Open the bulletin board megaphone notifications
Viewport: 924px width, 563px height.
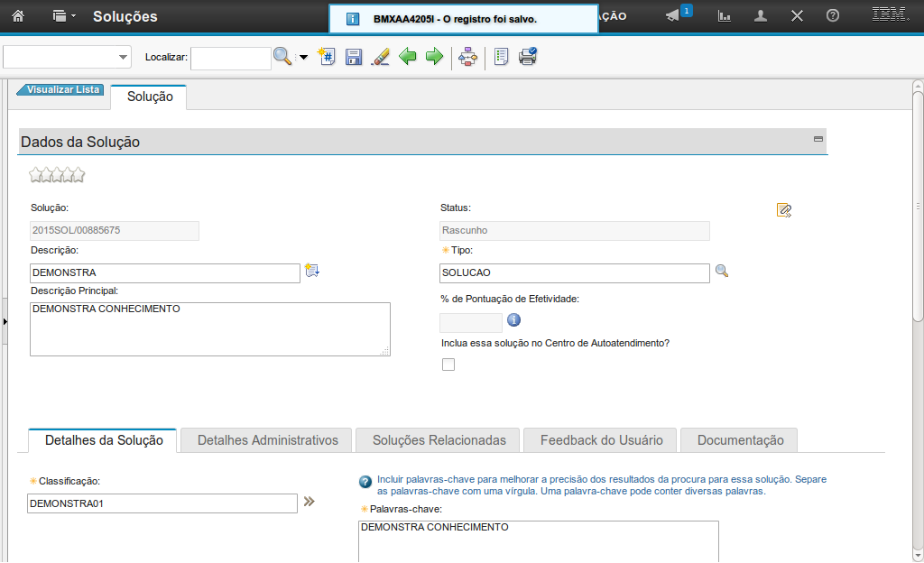(673, 16)
